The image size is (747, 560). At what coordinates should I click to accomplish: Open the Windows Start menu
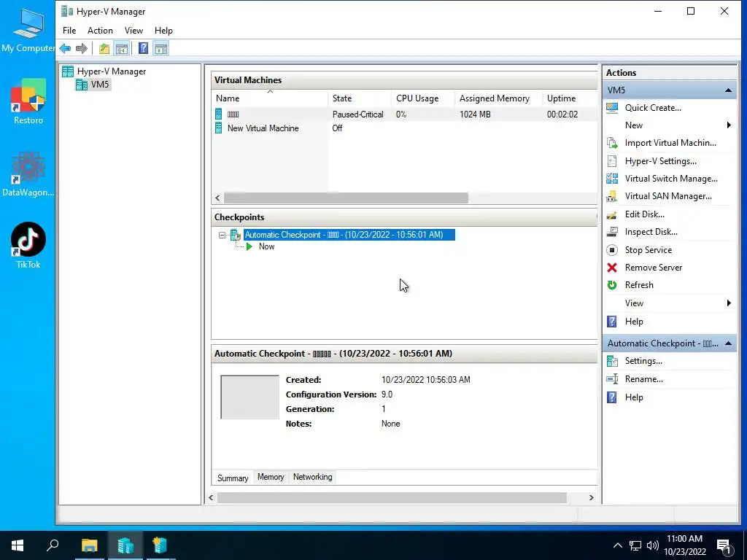click(x=18, y=545)
